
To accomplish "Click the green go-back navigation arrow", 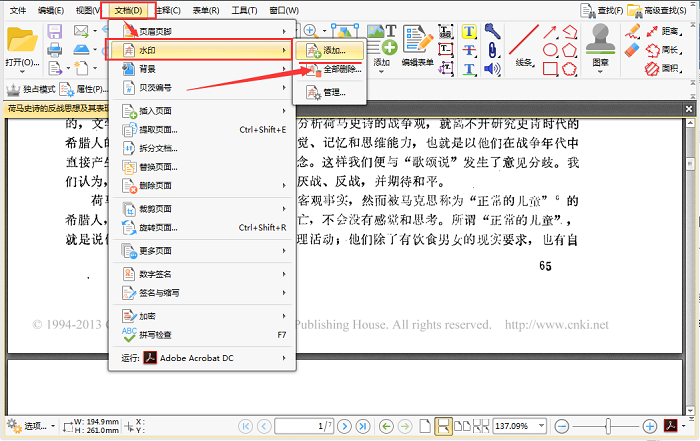I will [x=386, y=426].
